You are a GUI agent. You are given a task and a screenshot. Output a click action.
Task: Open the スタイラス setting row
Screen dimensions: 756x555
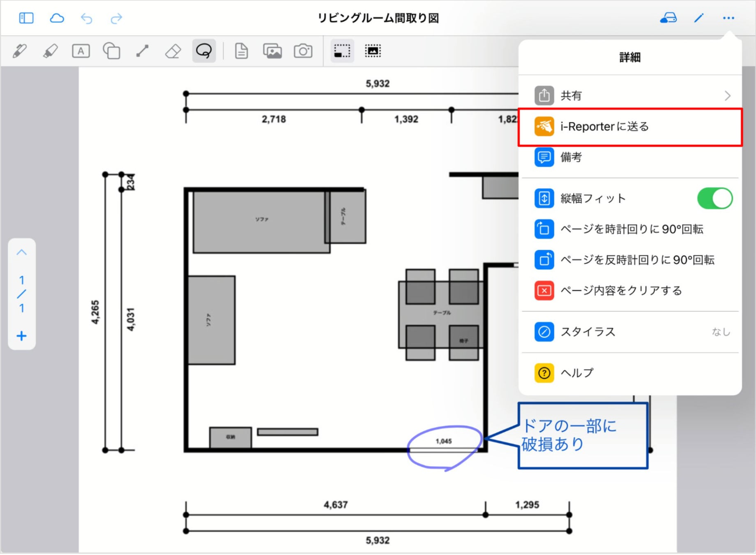(630, 332)
